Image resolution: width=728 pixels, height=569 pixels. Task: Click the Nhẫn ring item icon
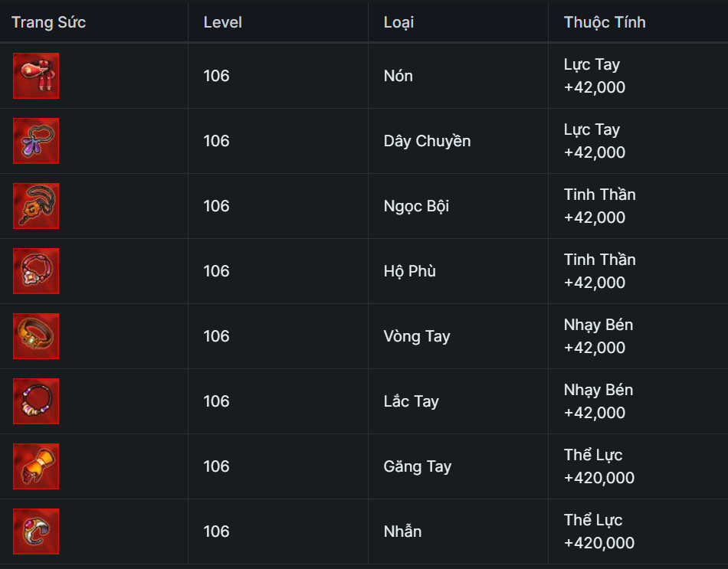tap(36, 531)
